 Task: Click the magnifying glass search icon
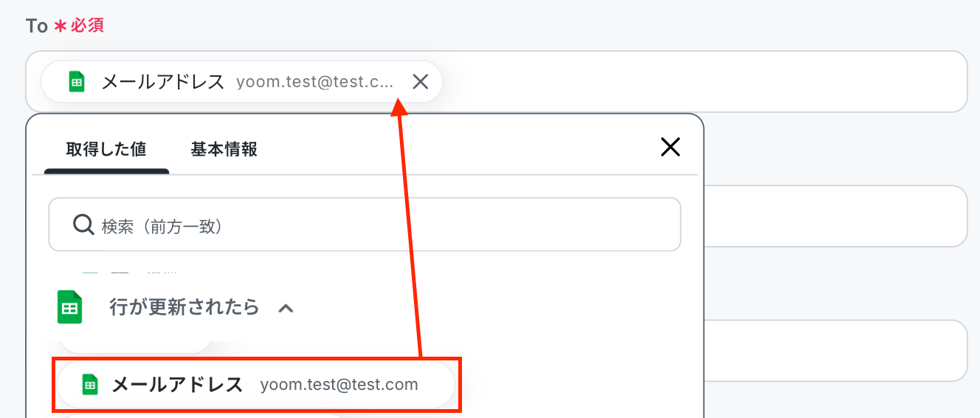click(x=83, y=225)
